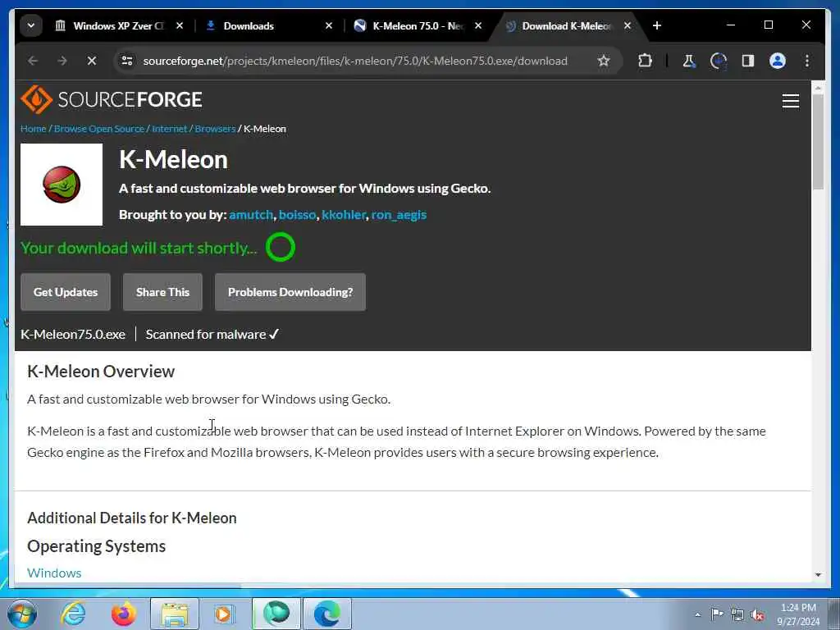Bookmark this page with the star
The width and height of the screenshot is (840, 630).
604,61
